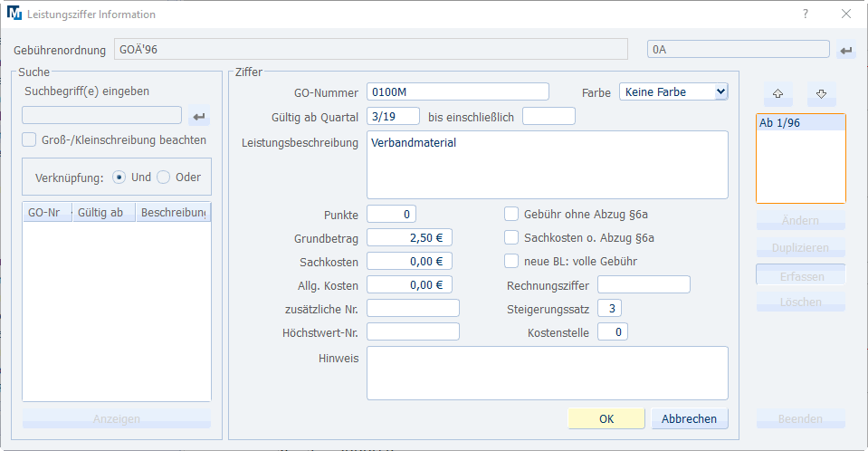Click the OK button
Screen dimensions: 868x451
(x=606, y=419)
